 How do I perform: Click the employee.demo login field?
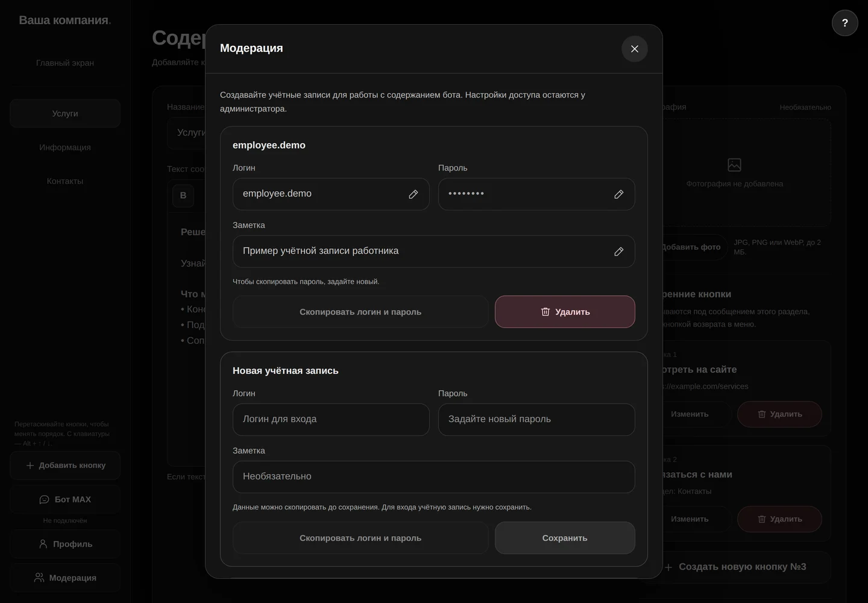point(331,194)
